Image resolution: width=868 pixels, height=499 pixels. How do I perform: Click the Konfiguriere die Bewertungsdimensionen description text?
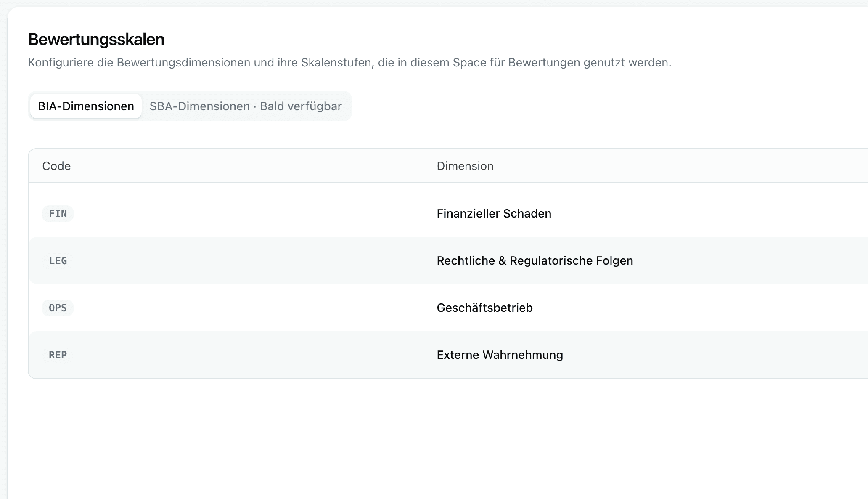[x=349, y=63]
